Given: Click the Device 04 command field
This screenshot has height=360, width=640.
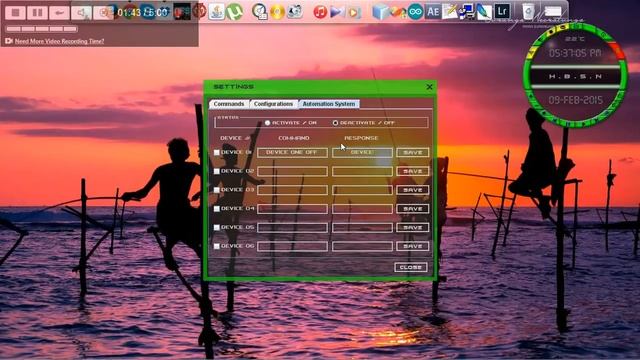Looking at the screenshot, I should (292, 209).
